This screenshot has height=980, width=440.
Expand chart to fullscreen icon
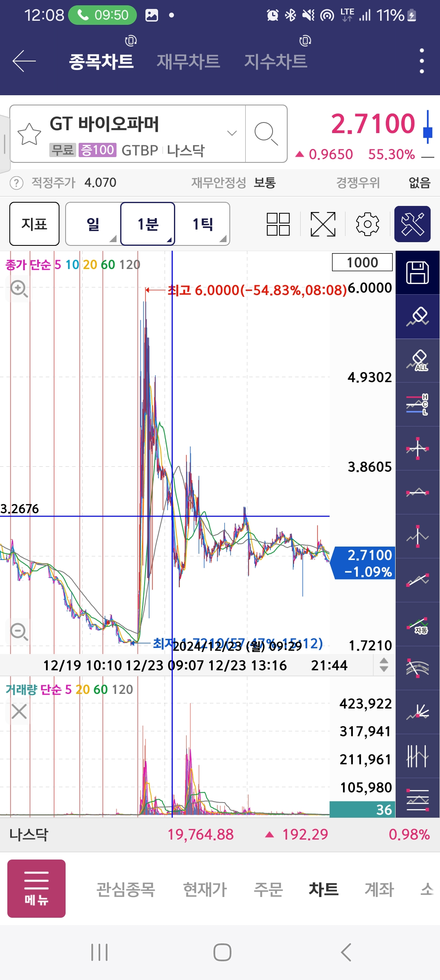point(323,224)
